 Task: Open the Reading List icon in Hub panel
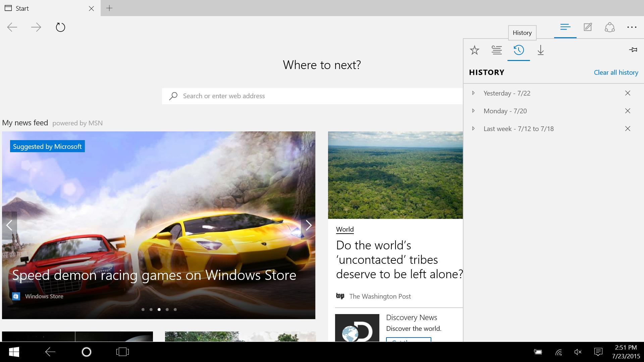pyautogui.click(x=496, y=50)
